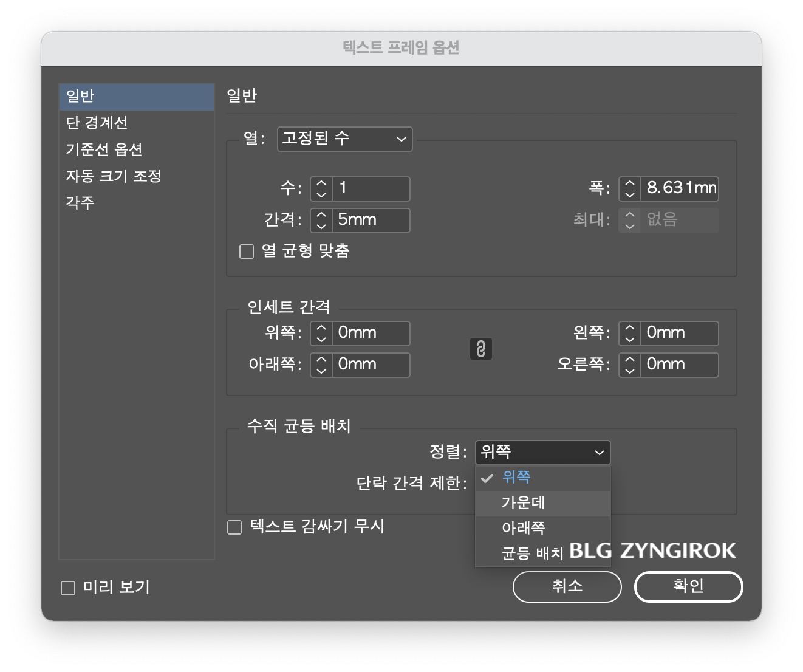Open the 고정된 수 column mode dropdown
The height and width of the screenshot is (672, 803).
[x=344, y=139]
